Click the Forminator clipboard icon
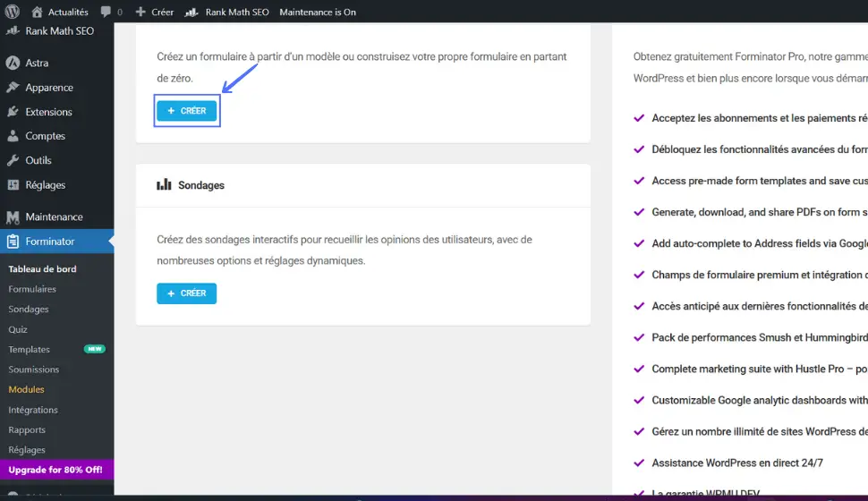 13,242
